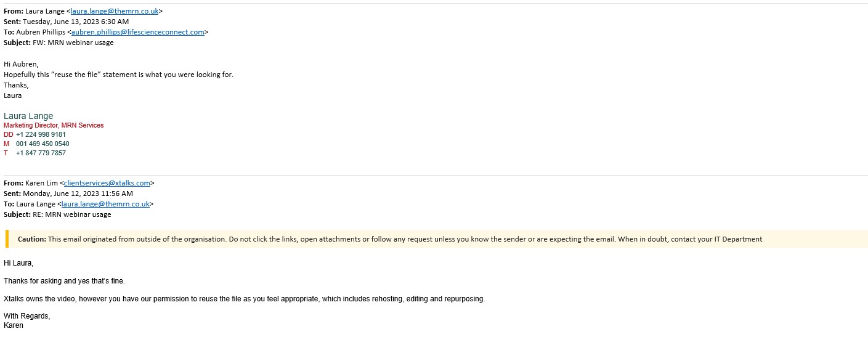This screenshot has width=868, height=342.
Task: Click the mobile number 001 469 450 0540
Action: coord(43,144)
